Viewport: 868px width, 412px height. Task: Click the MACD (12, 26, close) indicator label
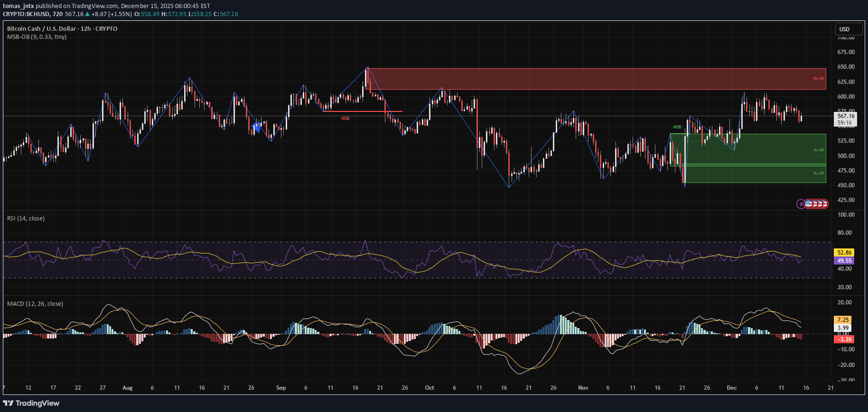pyautogui.click(x=35, y=304)
